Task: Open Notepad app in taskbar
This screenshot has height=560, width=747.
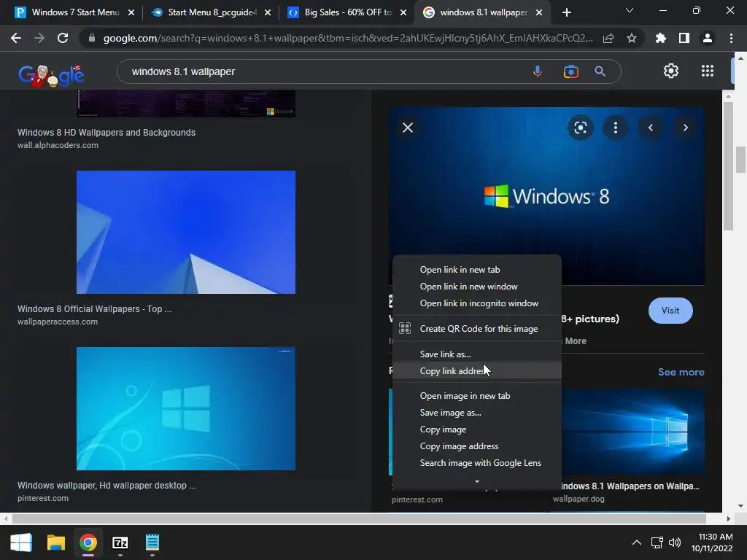Action: tap(152, 542)
